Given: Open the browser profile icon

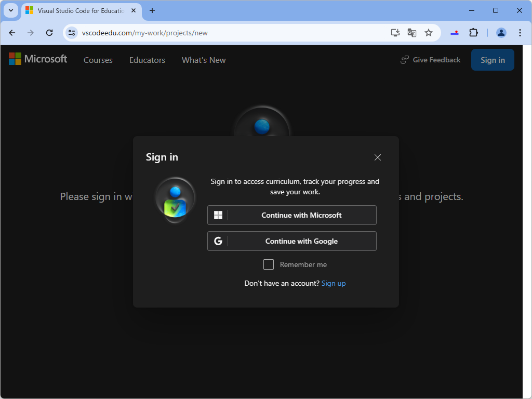Looking at the screenshot, I should 501,32.
